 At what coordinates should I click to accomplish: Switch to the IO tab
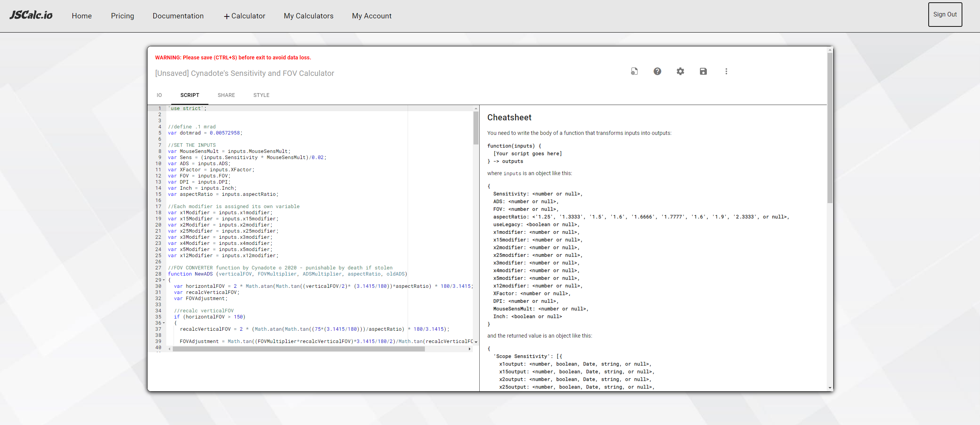(x=159, y=95)
